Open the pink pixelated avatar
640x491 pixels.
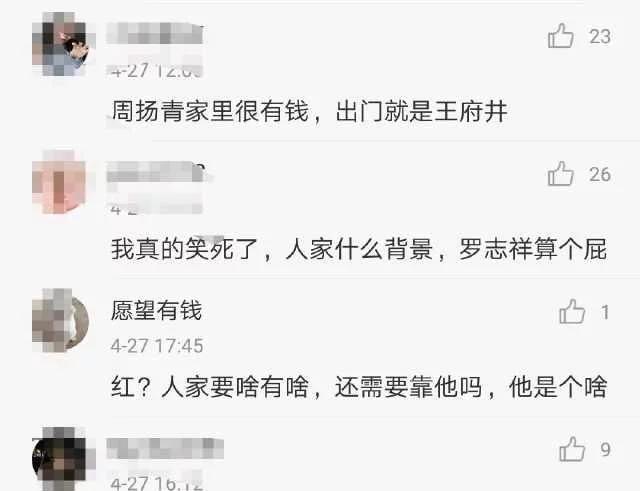[x=60, y=182]
